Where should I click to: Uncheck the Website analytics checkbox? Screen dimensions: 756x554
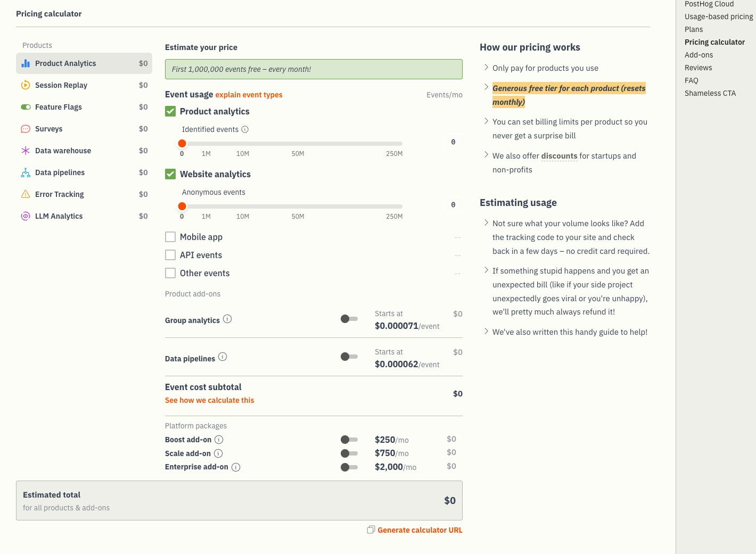pyautogui.click(x=170, y=174)
